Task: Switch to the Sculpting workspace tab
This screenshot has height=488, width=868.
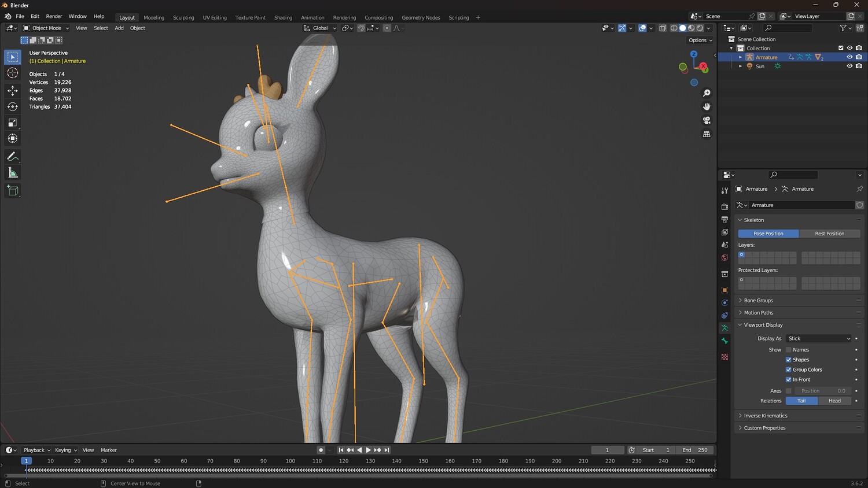Action: (183, 17)
